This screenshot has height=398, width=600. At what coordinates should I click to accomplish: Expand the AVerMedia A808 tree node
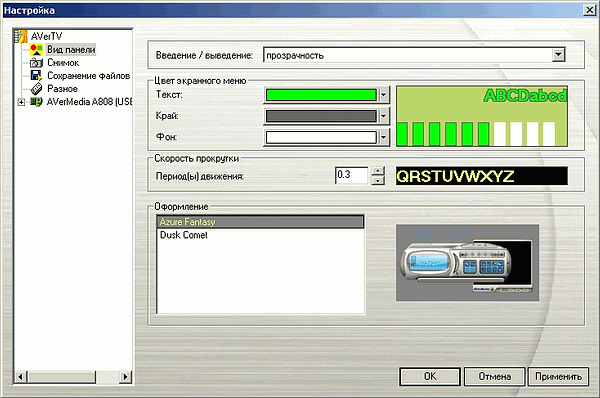(21, 102)
